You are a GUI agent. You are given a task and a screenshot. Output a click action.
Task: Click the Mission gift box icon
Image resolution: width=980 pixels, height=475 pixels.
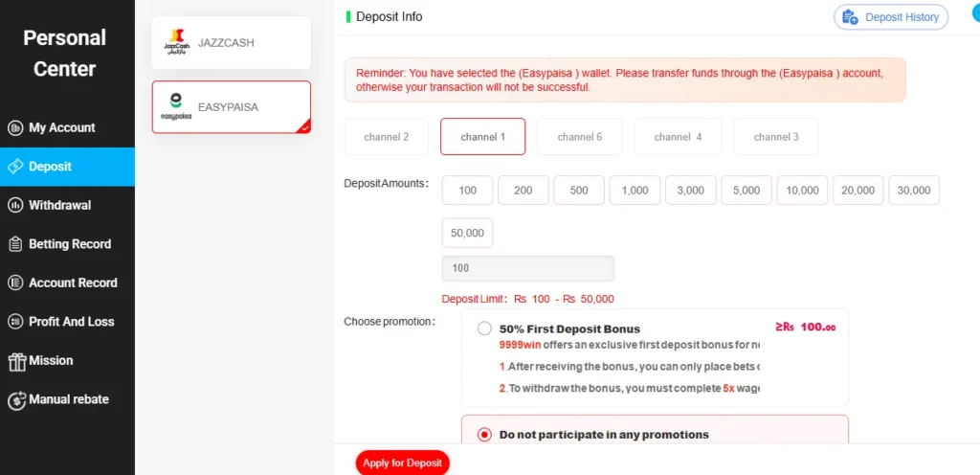coord(16,361)
